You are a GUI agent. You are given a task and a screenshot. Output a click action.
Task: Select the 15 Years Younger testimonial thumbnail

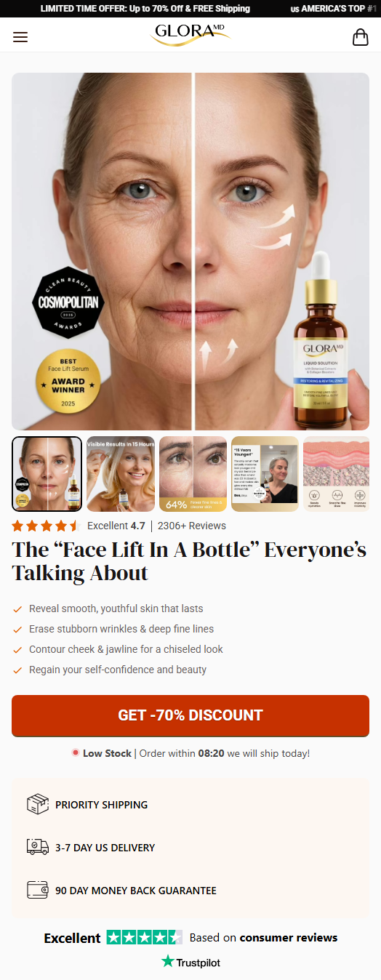[265, 474]
